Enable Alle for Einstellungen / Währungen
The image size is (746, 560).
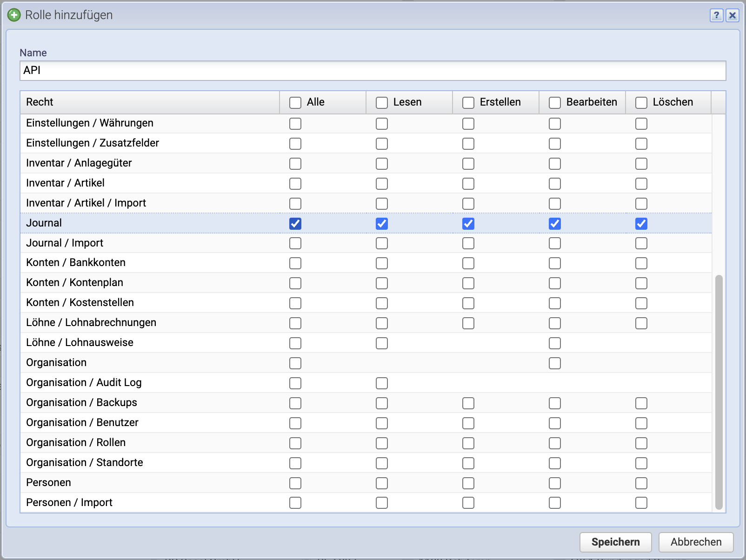[295, 124]
